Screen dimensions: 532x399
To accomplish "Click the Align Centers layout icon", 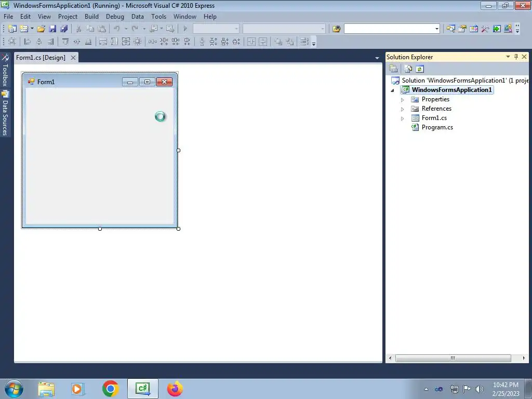I will (x=39, y=42).
